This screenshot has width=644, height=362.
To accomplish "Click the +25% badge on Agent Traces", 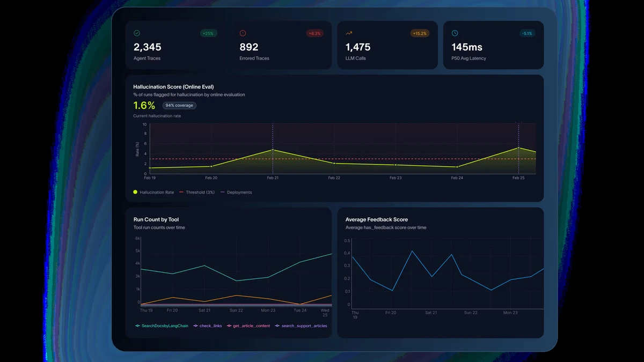I will point(208,33).
